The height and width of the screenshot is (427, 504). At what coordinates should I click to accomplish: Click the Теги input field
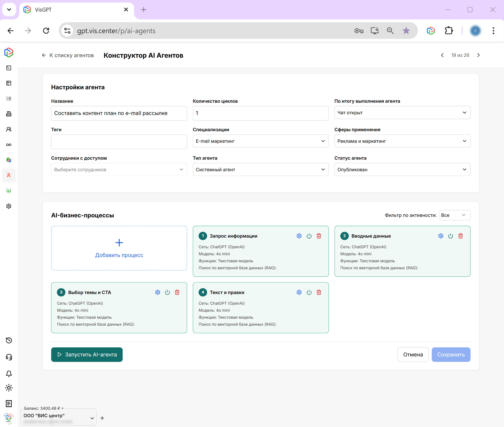coord(119,142)
